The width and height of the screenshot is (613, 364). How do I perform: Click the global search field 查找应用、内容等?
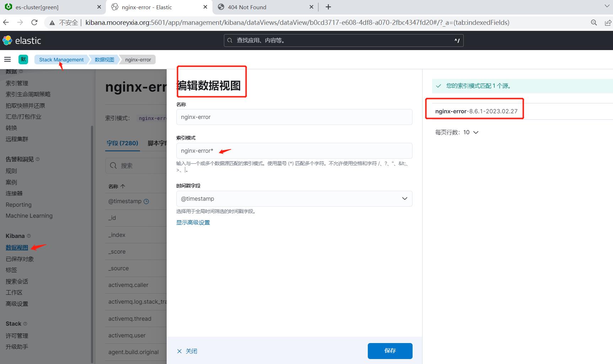pos(344,40)
